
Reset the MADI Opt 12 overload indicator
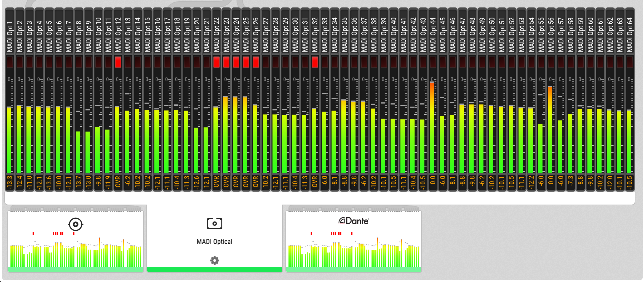click(x=118, y=62)
